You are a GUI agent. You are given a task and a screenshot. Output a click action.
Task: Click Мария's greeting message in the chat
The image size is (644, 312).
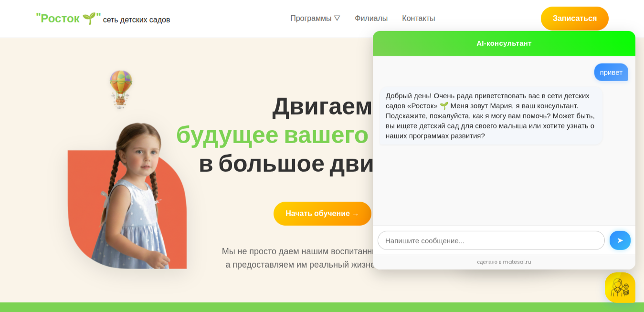(490, 116)
